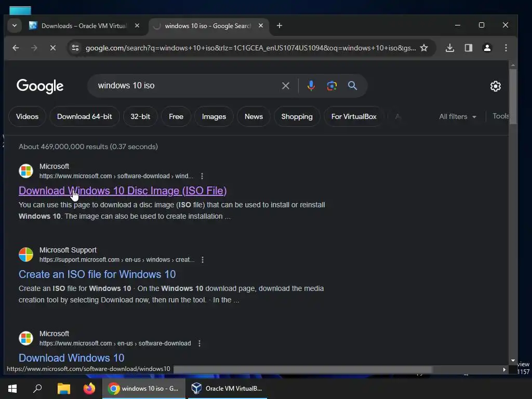This screenshot has height=399, width=532.
Task: Go to Google homepage via logo
Action: pos(40,86)
